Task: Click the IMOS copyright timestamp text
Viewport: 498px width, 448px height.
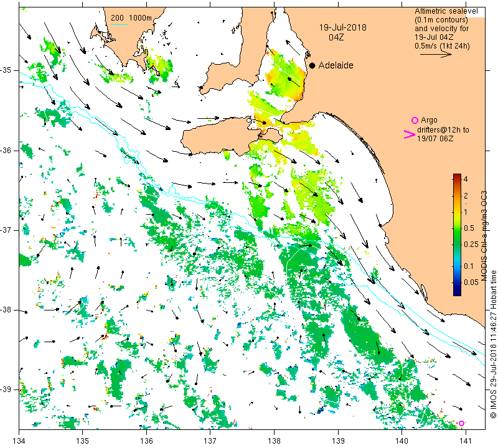Action: [x=493, y=344]
